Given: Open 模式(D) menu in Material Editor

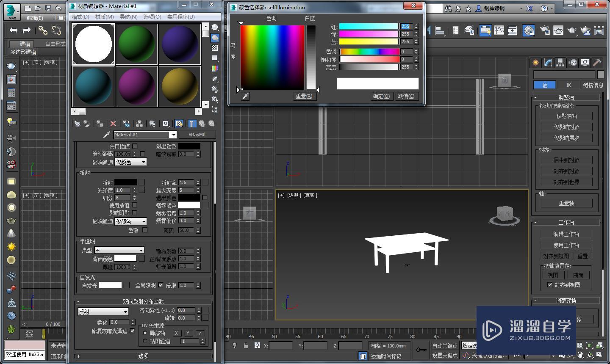Looking at the screenshot, I should pyautogui.click(x=80, y=17).
